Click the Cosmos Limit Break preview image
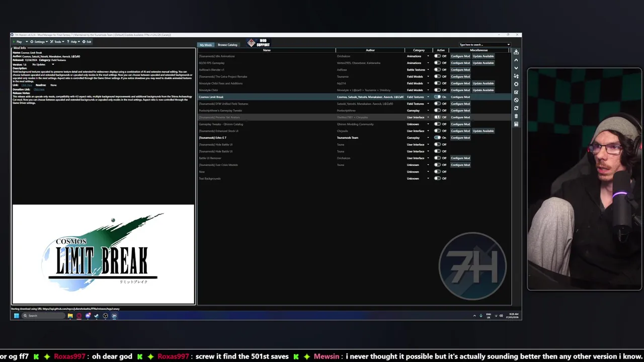Viewport: 644px width, 362px height. [103, 254]
